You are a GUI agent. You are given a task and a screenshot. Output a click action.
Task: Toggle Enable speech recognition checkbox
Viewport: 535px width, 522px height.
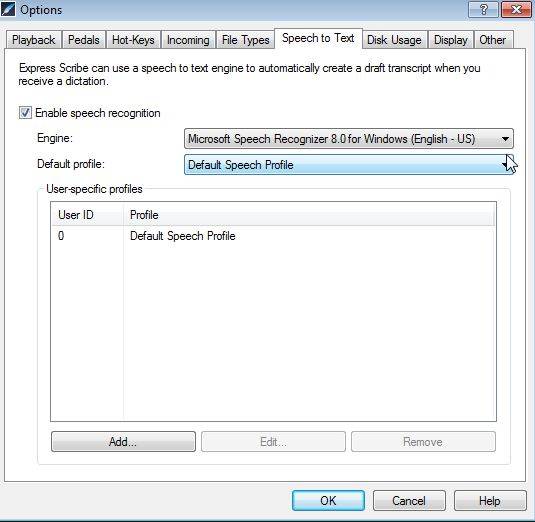point(25,113)
